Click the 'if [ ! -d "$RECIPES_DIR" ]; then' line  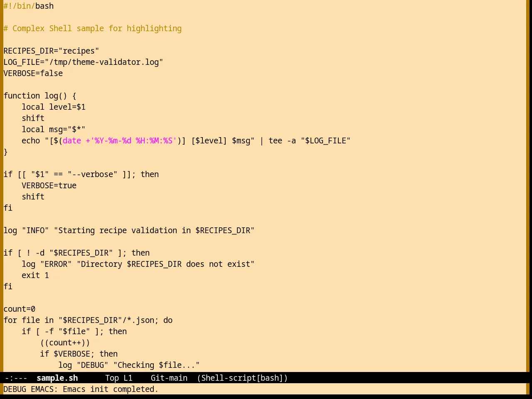[x=76, y=253]
